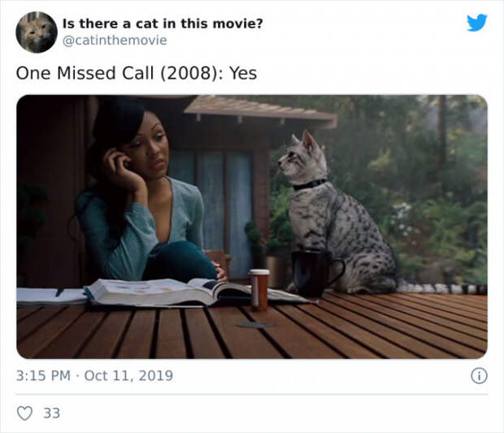View the 33 likes count

52,413
